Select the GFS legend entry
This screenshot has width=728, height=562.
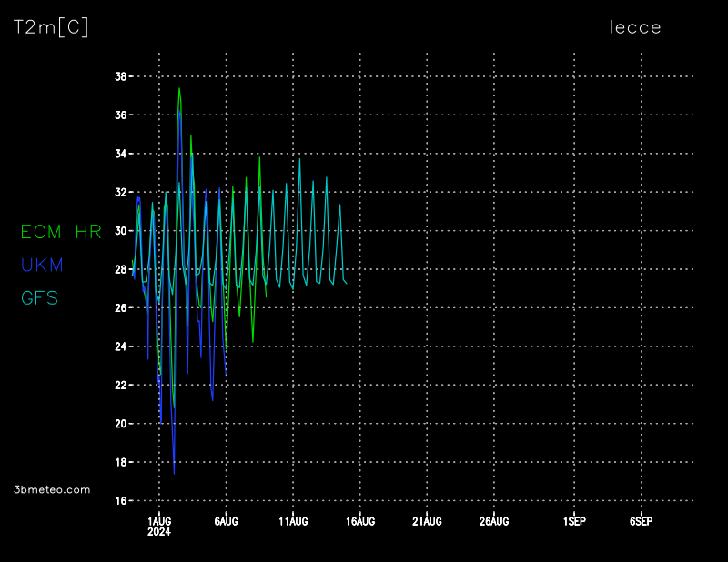coord(39,297)
